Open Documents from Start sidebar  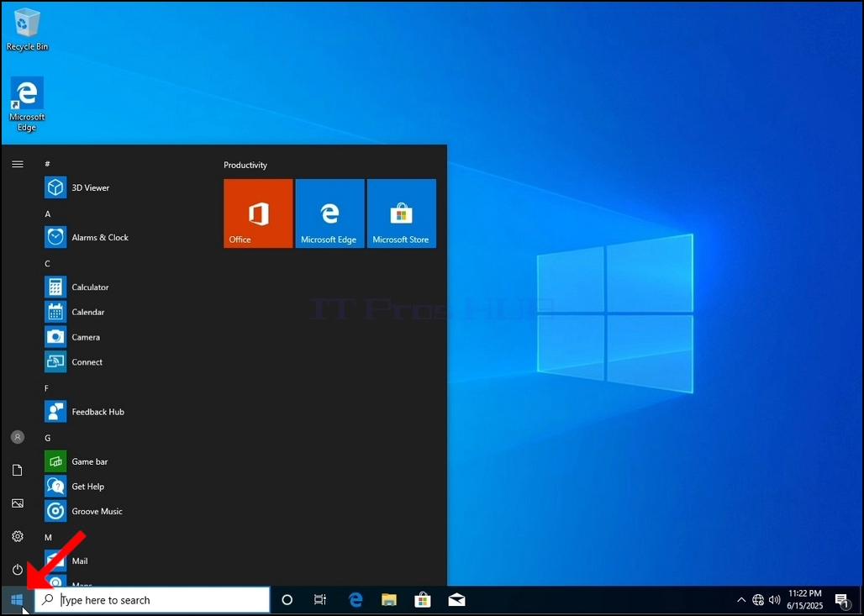click(x=18, y=470)
